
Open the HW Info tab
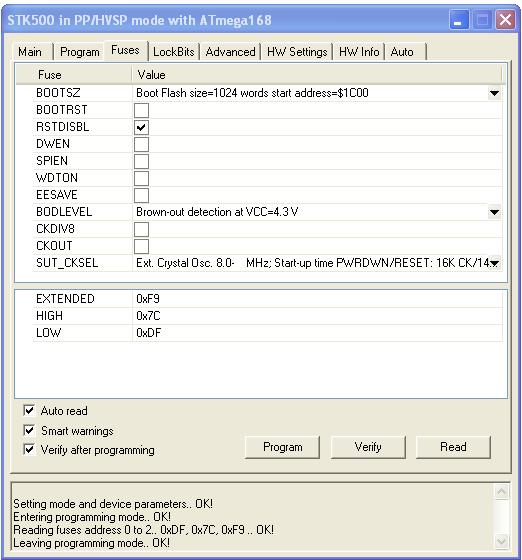(359, 52)
